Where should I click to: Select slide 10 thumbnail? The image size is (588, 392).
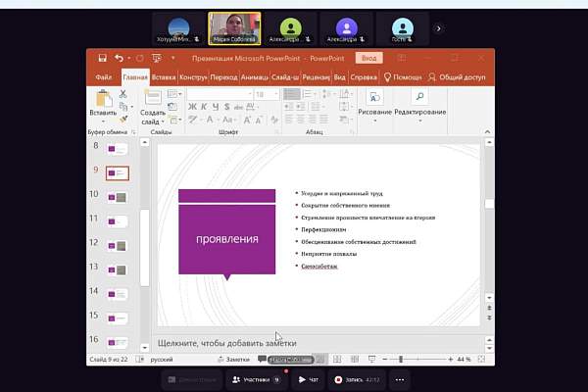[x=117, y=197]
